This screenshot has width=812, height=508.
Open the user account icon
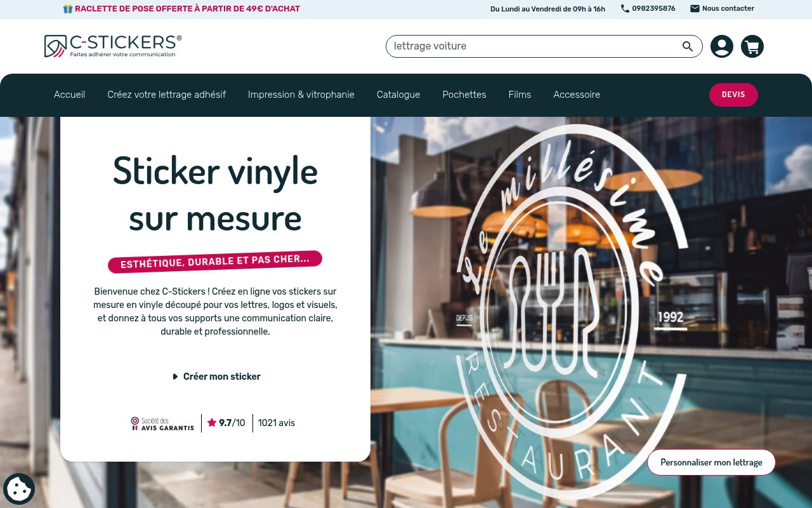722,46
